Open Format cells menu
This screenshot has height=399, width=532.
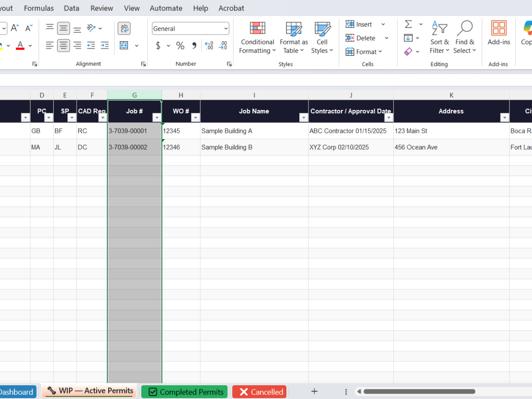[364, 52]
